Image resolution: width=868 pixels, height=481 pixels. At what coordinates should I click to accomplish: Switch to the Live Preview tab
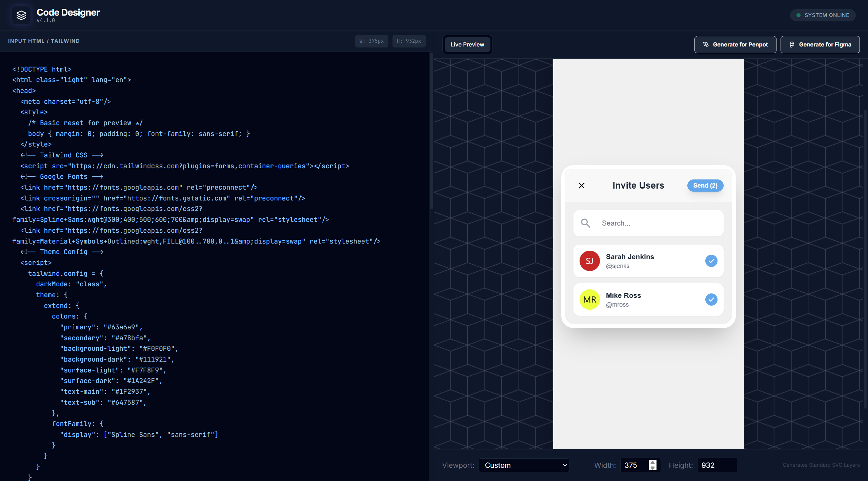pos(467,44)
